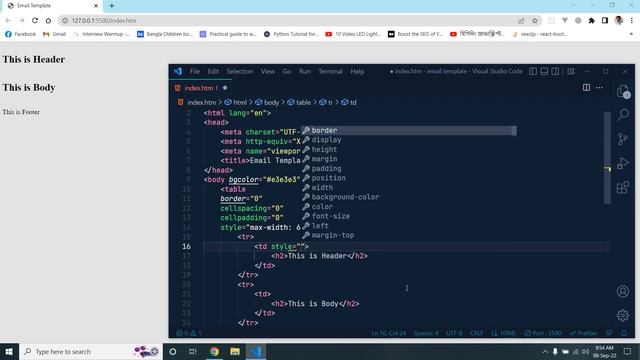Screen dimensions: 640x360
Task: Go to browser home page
Action: coord(48,20)
